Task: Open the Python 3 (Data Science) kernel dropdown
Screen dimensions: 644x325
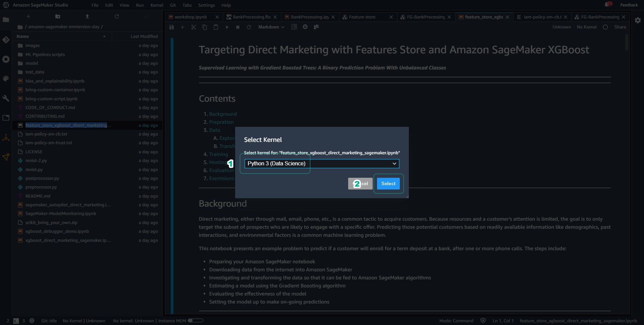Action: (x=322, y=164)
